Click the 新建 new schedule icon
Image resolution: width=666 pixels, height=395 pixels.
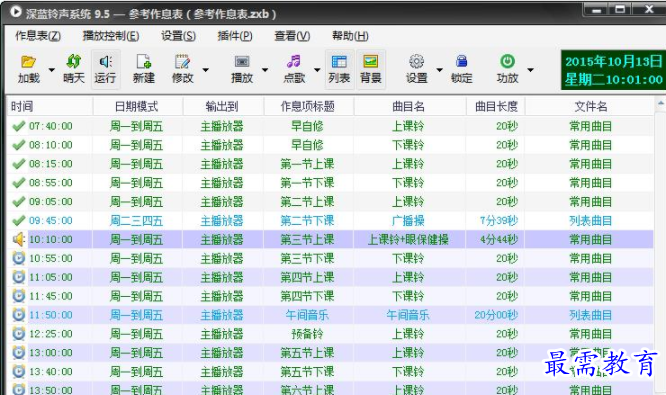pyautogui.click(x=144, y=62)
